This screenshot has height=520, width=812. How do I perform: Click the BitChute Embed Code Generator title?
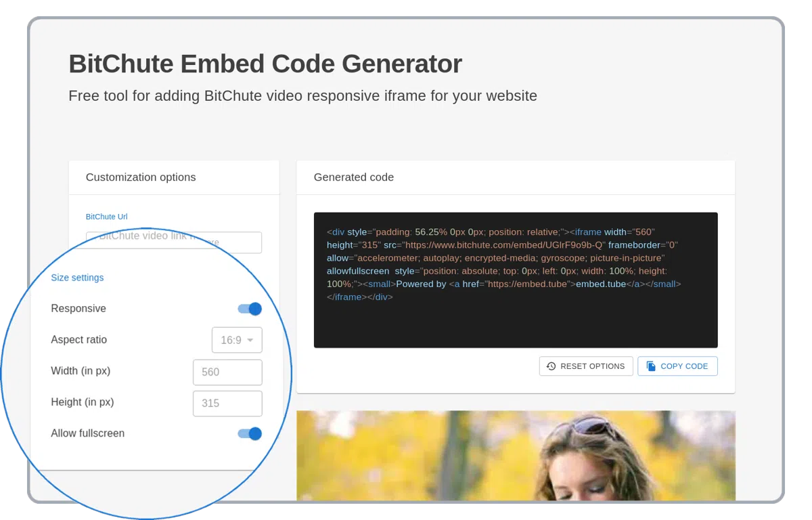click(x=265, y=64)
